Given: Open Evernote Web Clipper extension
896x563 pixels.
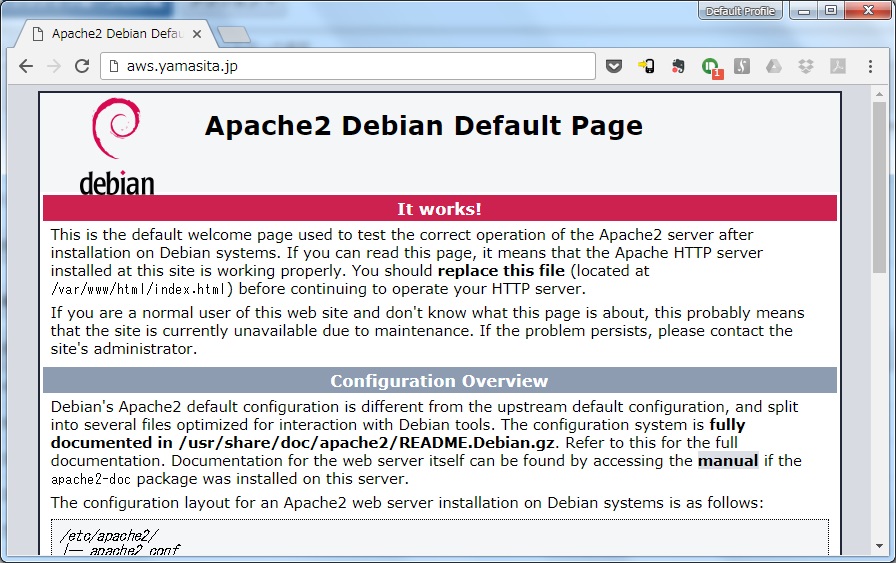Looking at the screenshot, I should pyautogui.click(x=678, y=66).
